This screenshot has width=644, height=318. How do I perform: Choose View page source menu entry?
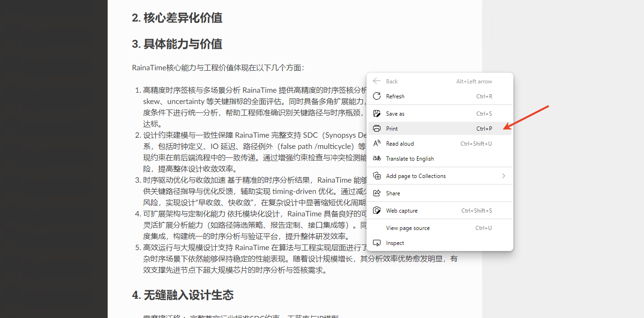pos(408,228)
